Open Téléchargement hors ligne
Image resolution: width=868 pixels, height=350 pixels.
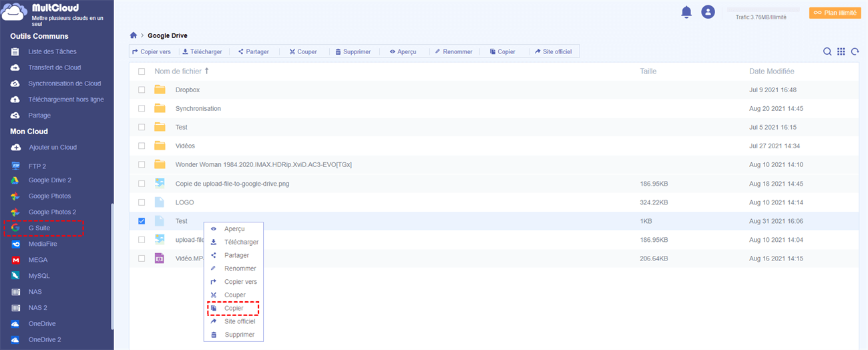click(65, 100)
